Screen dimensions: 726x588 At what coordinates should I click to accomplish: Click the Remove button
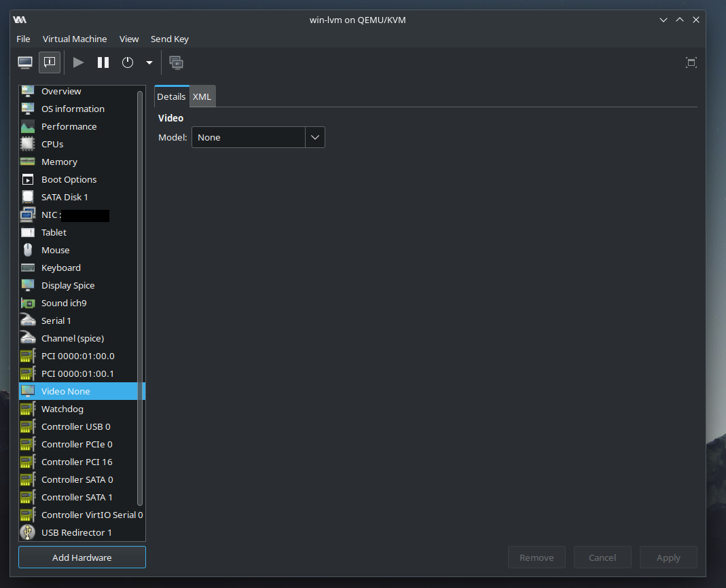pos(536,557)
